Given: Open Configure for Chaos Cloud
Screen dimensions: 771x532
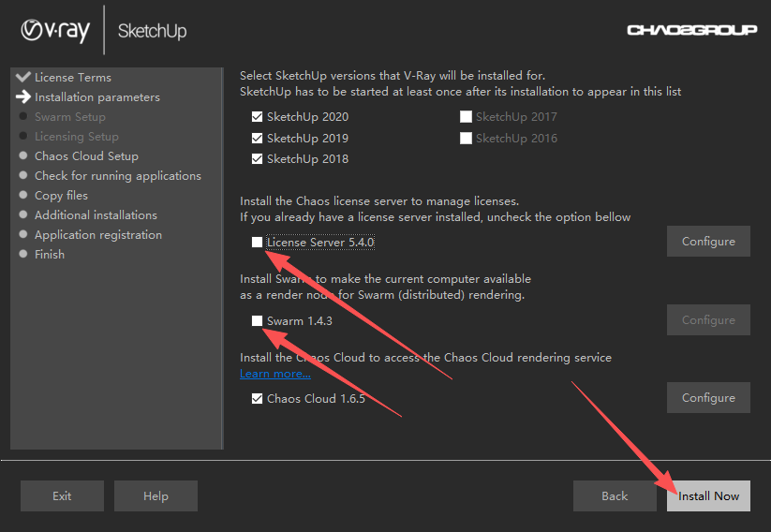Looking at the screenshot, I should [708, 398].
